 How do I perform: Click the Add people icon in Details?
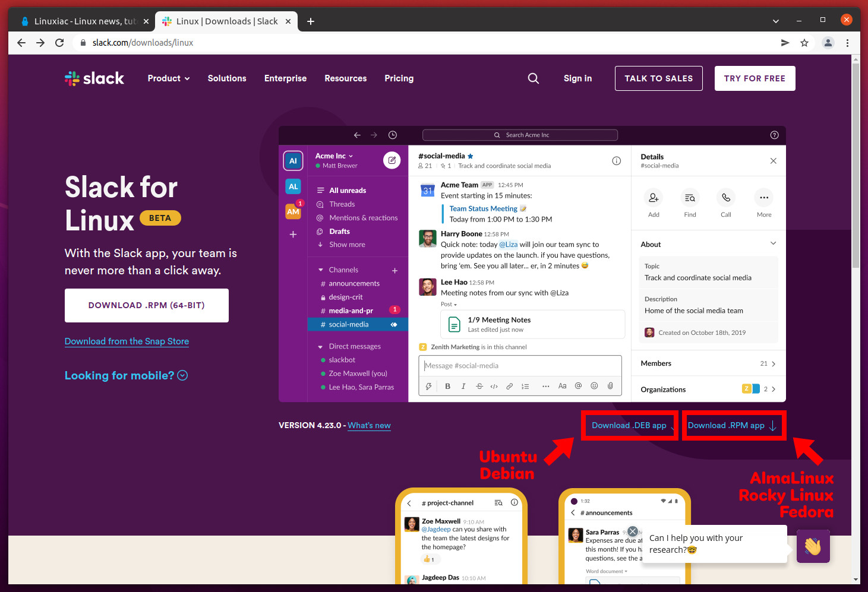[654, 198]
